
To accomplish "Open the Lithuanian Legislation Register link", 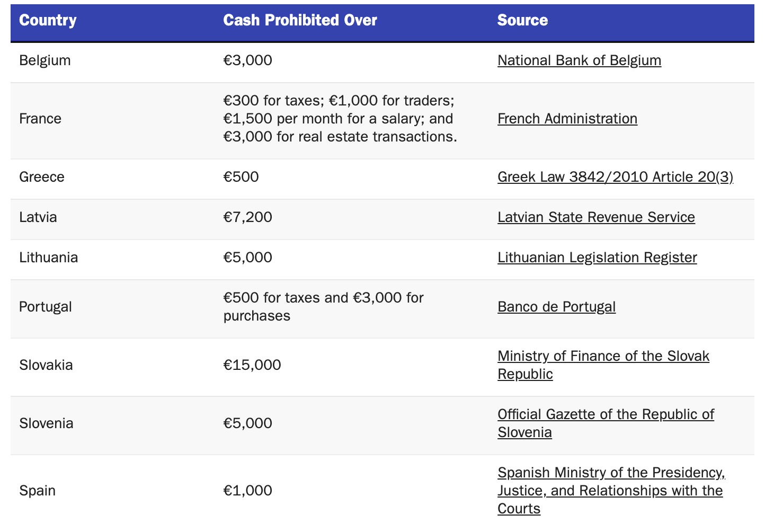I will [597, 258].
